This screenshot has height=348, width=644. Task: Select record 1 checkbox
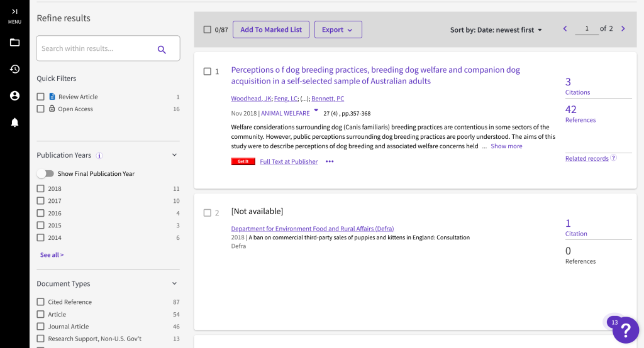[x=208, y=72]
